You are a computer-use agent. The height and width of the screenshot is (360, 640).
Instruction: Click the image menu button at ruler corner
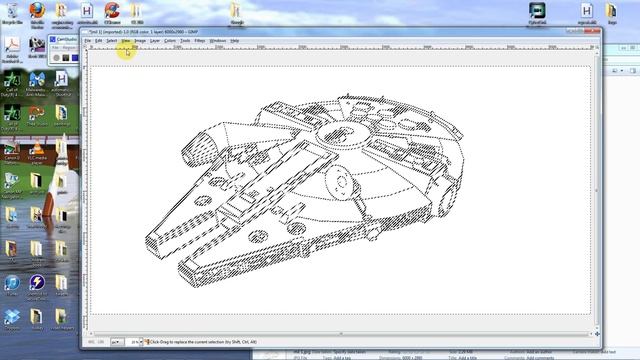(x=85, y=47)
